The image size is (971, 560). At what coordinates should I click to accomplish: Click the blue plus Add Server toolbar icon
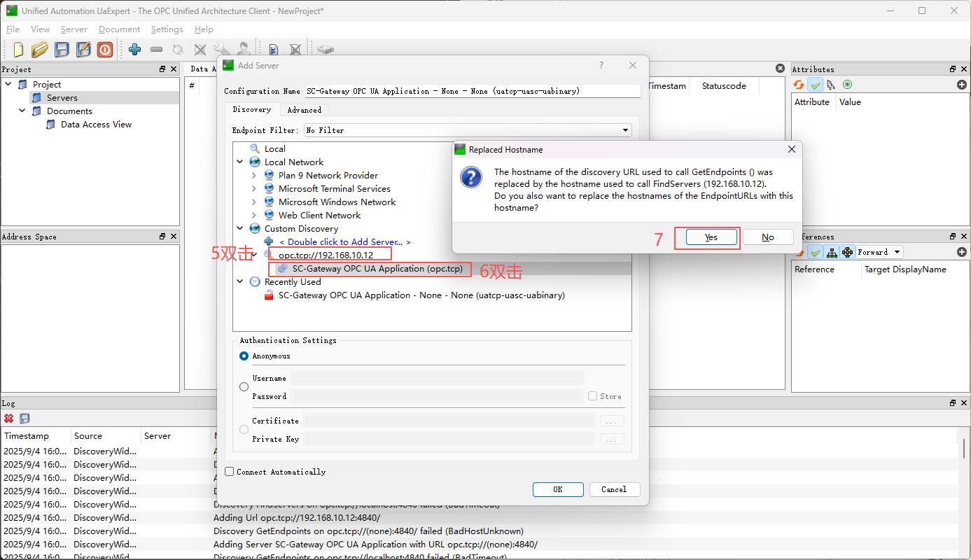click(x=134, y=49)
